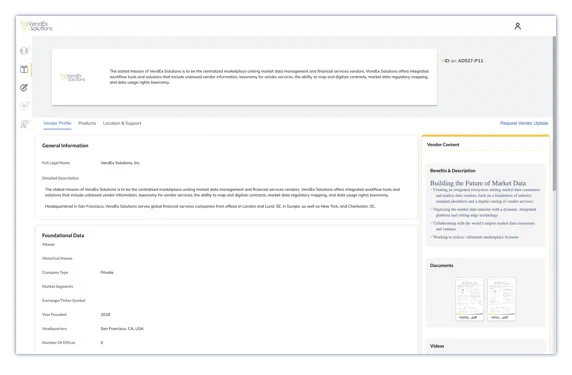
Task: Click the 'Private' company type value
Action: tap(107, 272)
